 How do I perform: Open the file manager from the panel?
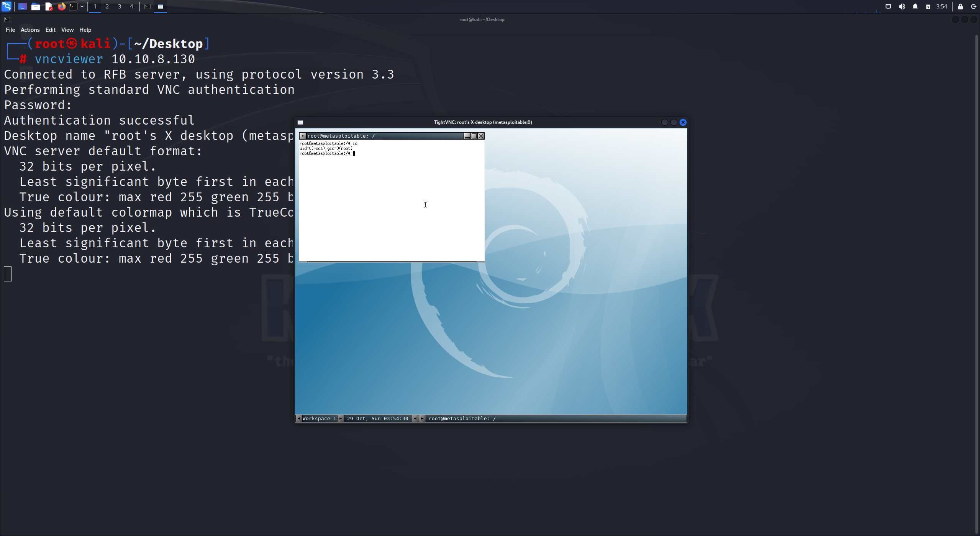pos(36,7)
